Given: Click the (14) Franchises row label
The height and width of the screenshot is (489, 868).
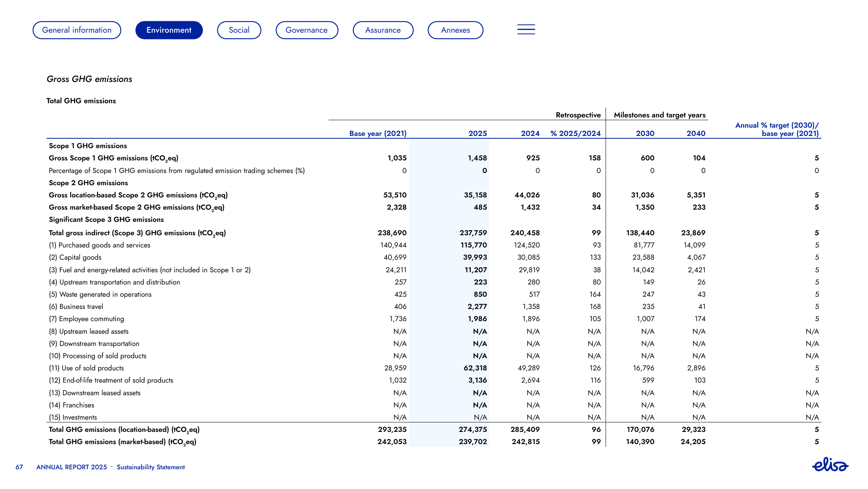Looking at the screenshot, I should 71,405.
